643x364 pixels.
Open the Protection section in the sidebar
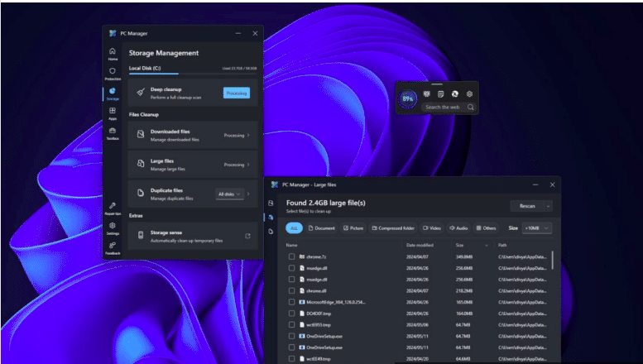(x=113, y=73)
